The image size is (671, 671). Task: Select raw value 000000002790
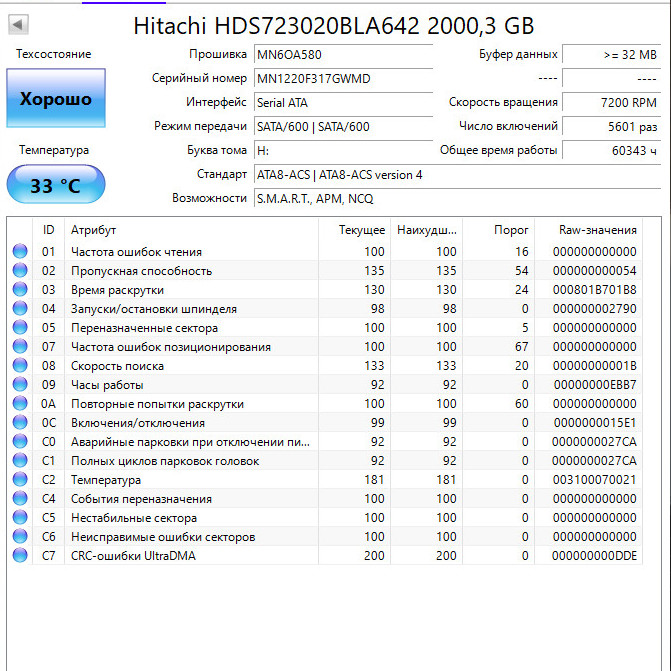click(594, 309)
